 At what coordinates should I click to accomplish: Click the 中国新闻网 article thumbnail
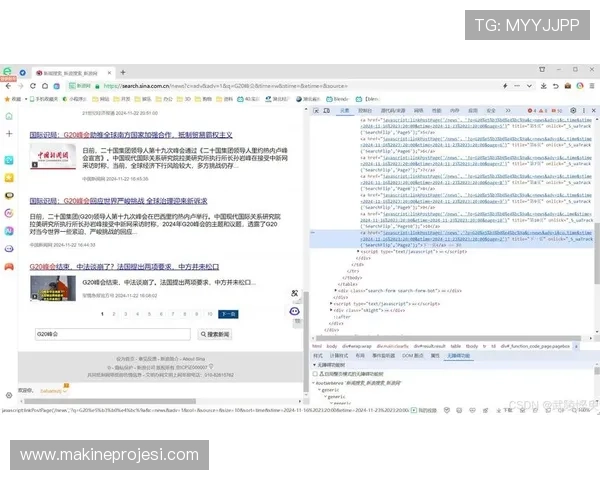(52, 159)
